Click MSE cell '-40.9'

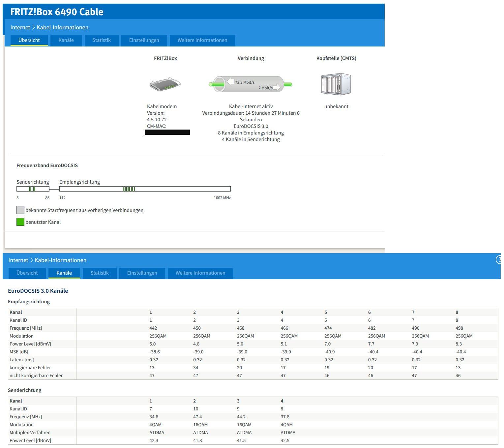(330, 352)
